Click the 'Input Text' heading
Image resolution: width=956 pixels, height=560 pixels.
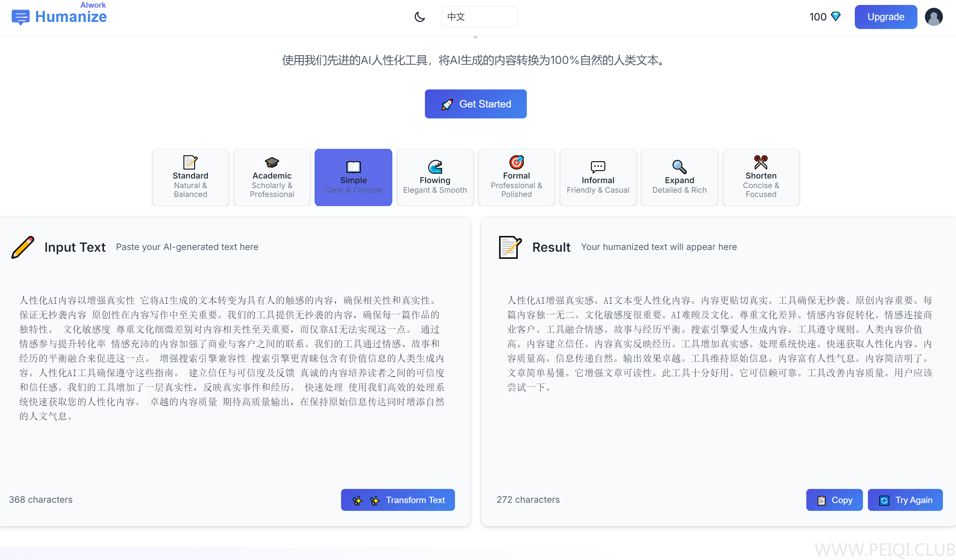point(75,247)
